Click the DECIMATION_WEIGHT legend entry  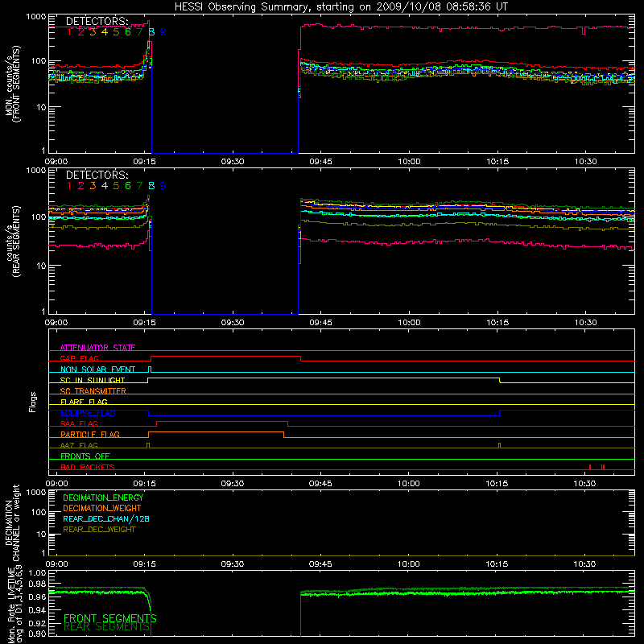pyautogui.click(x=102, y=508)
